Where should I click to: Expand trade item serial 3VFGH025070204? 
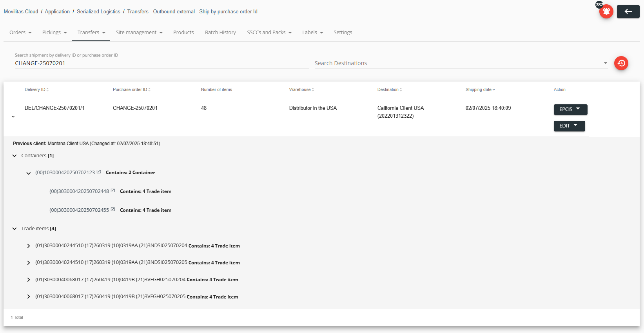tap(28, 280)
